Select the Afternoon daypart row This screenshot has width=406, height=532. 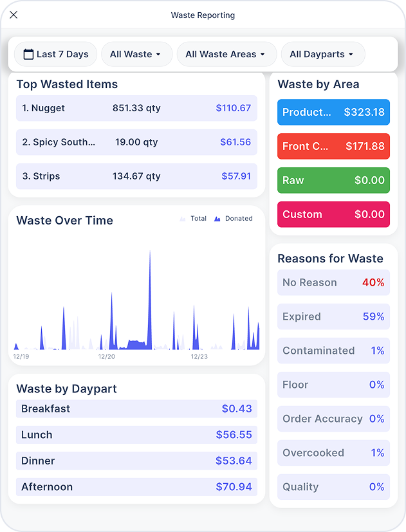pos(136,487)
